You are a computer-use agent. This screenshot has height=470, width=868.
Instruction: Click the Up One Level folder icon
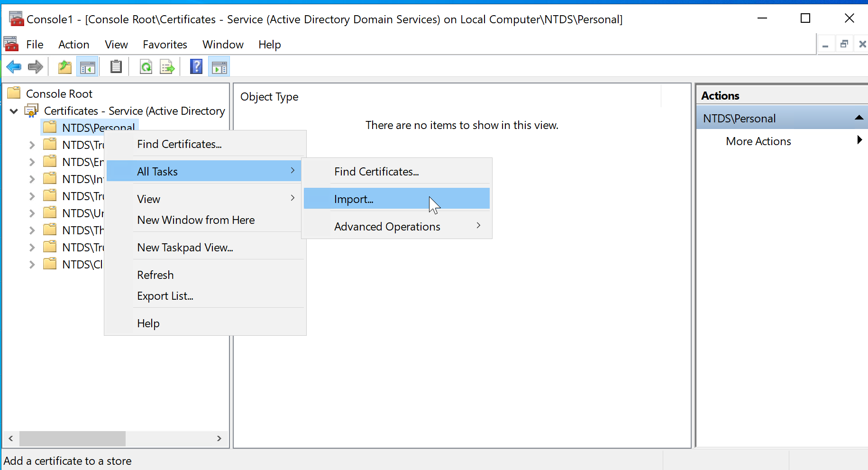click(x=64, y=67)
